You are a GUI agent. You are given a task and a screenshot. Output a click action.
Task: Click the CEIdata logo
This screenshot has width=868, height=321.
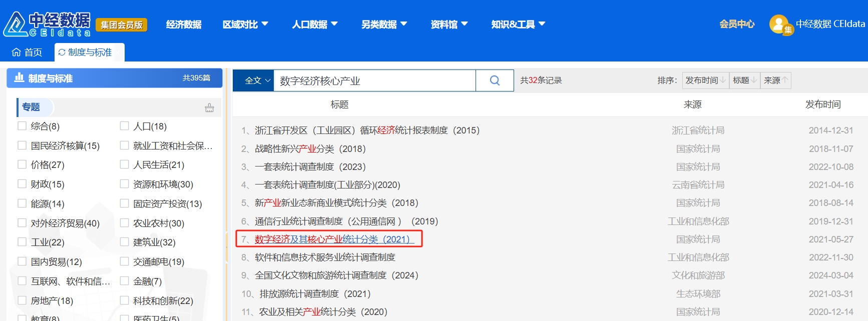[x=47, y=24]
